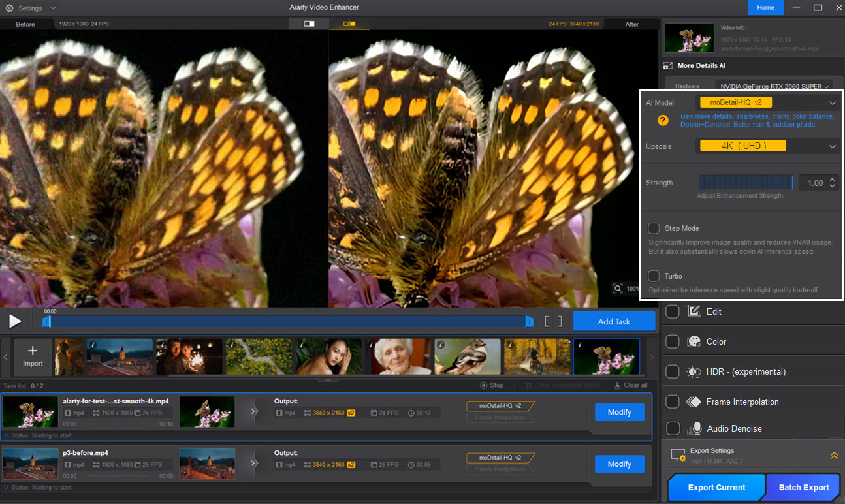Open the Upscale 4K UHD dropdown

768,146
